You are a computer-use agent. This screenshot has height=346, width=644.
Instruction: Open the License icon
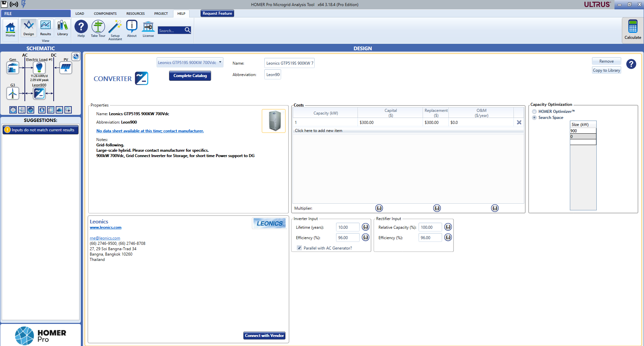[x=148, y=27]
